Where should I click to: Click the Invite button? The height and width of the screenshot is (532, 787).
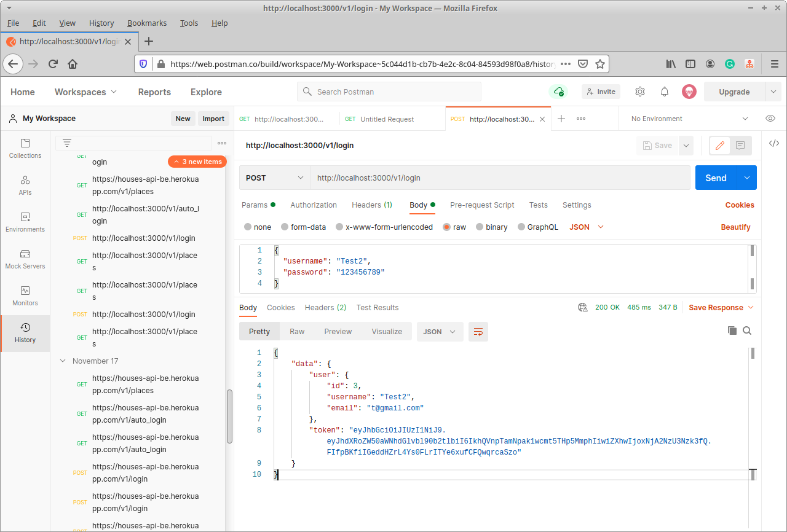[x=601, y=92]
